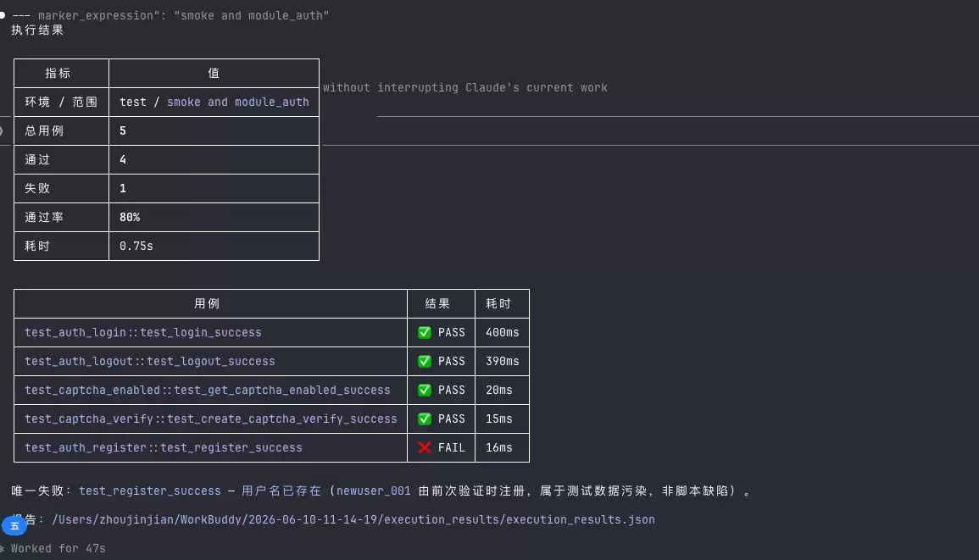Click the 通过率 row label
The image size is (979, 560).
pyautogui.click(x=44, y=217)
